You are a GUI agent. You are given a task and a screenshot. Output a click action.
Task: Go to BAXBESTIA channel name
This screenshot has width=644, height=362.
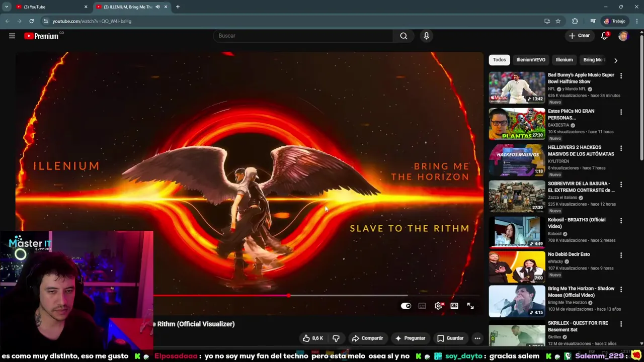pyautogui.click(x=558, y=125)
